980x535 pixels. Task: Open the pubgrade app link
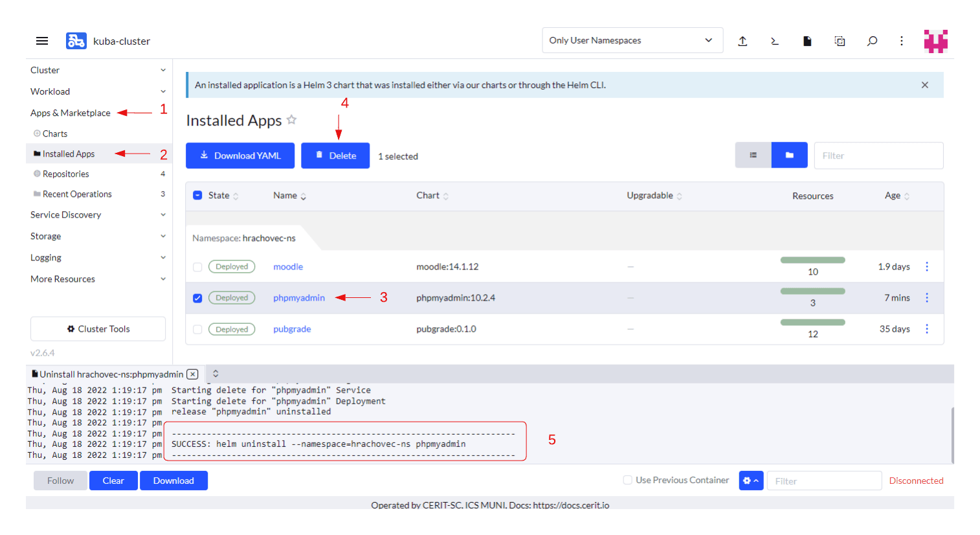click(x=292, y=329)
